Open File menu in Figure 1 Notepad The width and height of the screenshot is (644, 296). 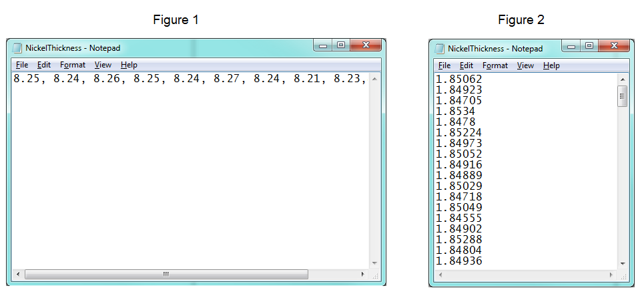tap(22, 65)
